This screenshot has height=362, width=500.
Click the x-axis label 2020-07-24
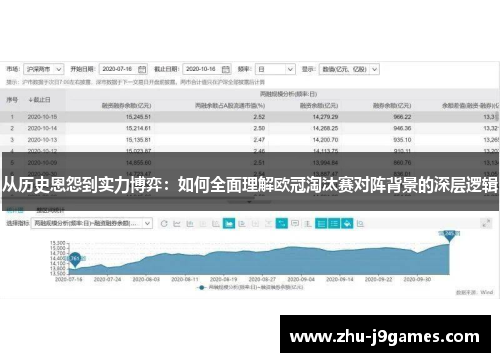pyautogui.click(x=107, y=279)
